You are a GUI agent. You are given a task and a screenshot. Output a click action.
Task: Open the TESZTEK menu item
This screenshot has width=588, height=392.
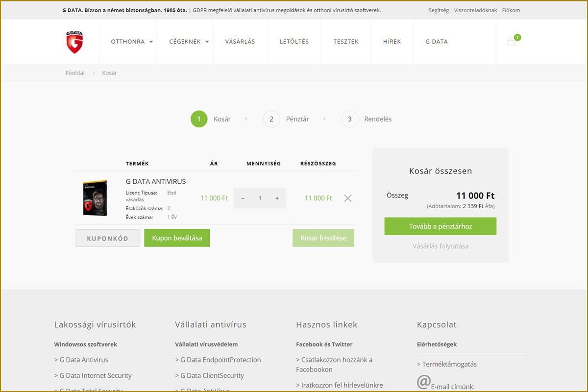346,42
